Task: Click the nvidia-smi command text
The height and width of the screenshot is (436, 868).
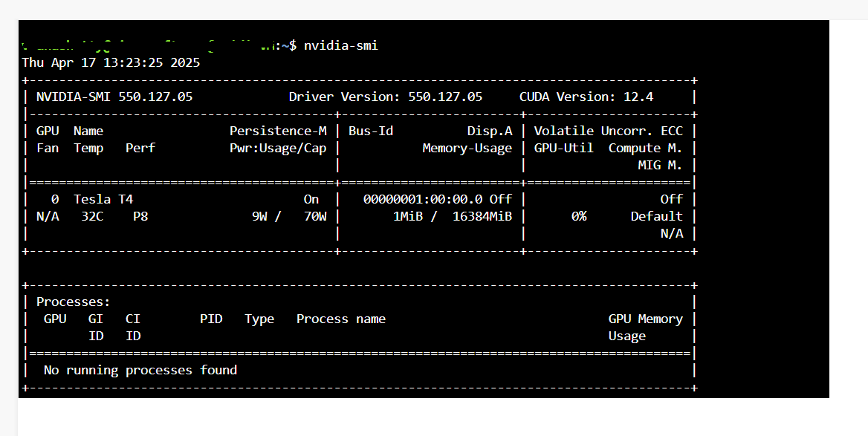Action: (x=341, y=45)
